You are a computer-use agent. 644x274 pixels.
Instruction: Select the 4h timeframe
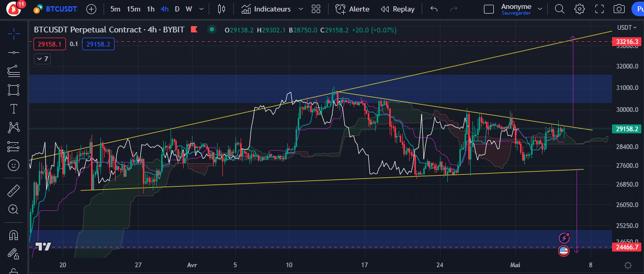[165, 9]
